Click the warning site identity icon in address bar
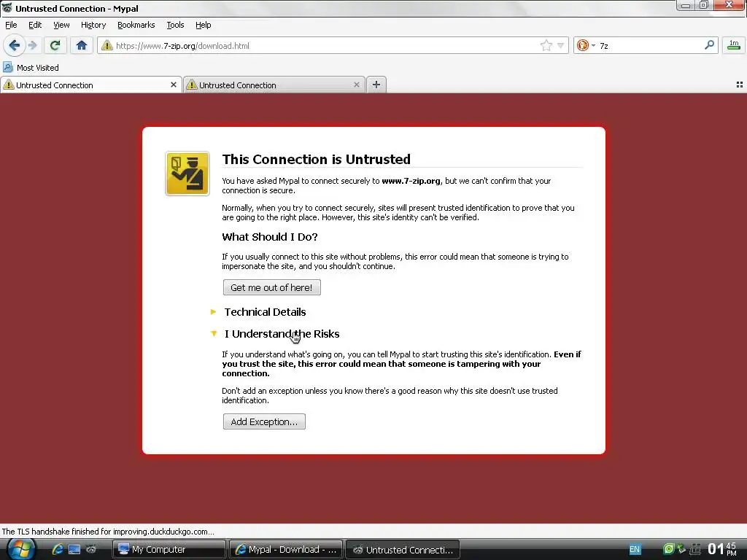Screen dimensions: 747x560 [107, 46]
